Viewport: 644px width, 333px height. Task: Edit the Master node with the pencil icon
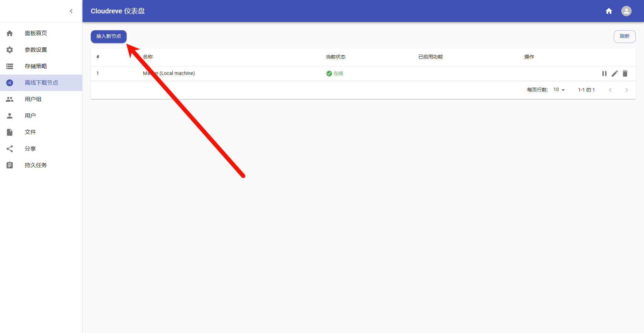[x=615, y=74]
